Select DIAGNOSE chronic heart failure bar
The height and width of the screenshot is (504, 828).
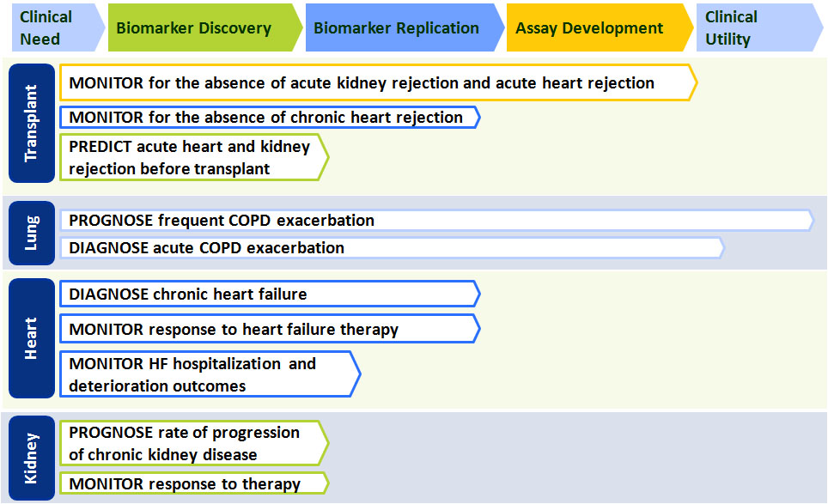[x=270, y=294]
